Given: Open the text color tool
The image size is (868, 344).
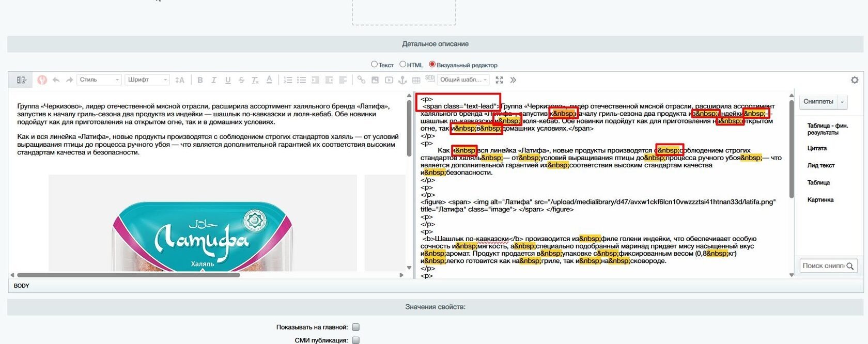Looking at the screenshot, I should [x=269, y=80].
